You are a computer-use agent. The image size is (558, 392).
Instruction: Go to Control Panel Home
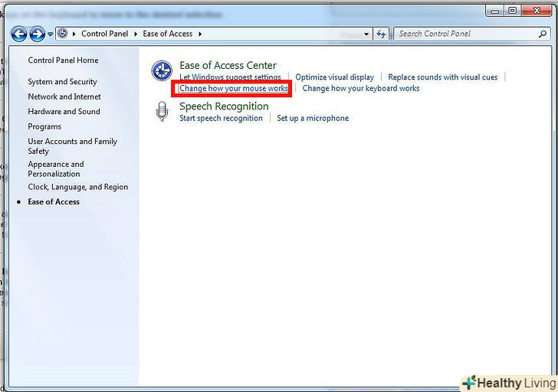63,60
